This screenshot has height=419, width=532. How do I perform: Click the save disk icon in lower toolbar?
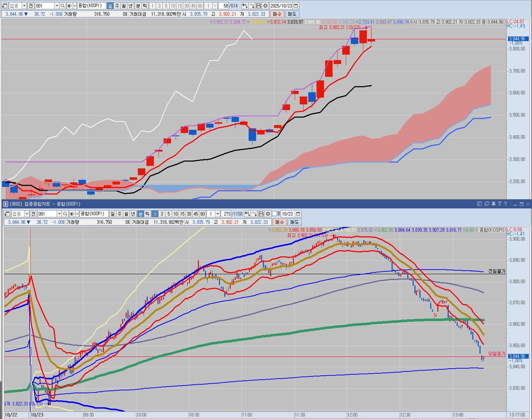(261, 214)
